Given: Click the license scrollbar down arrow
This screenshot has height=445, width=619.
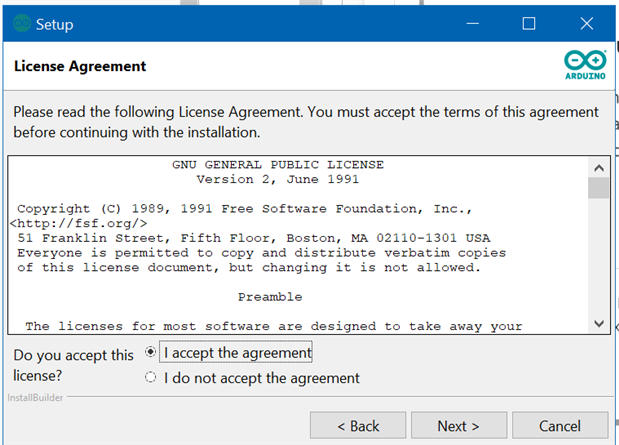Looking at the screenshot, I should coord(598,324).
